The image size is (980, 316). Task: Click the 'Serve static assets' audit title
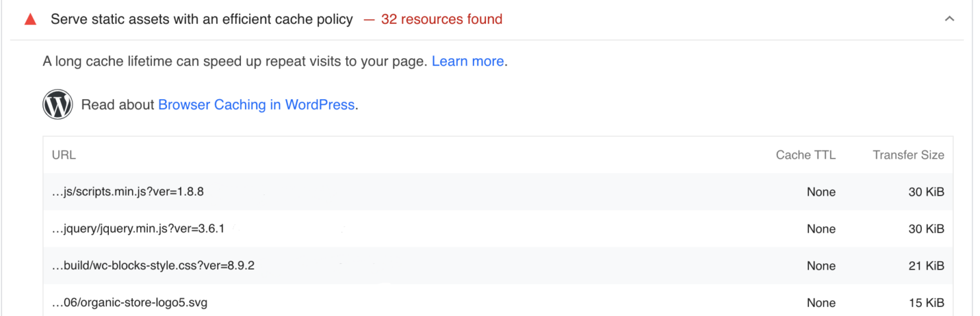click(x=201, y=20)
